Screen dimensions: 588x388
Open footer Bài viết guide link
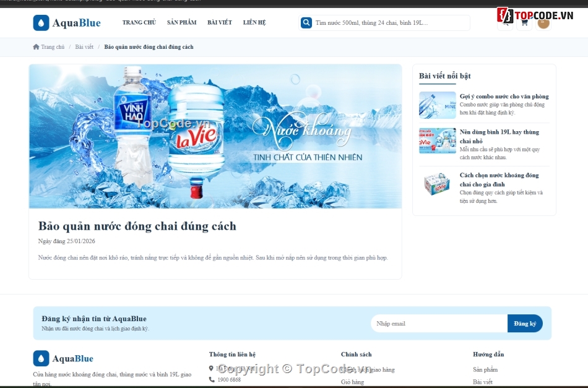(483, 382)
